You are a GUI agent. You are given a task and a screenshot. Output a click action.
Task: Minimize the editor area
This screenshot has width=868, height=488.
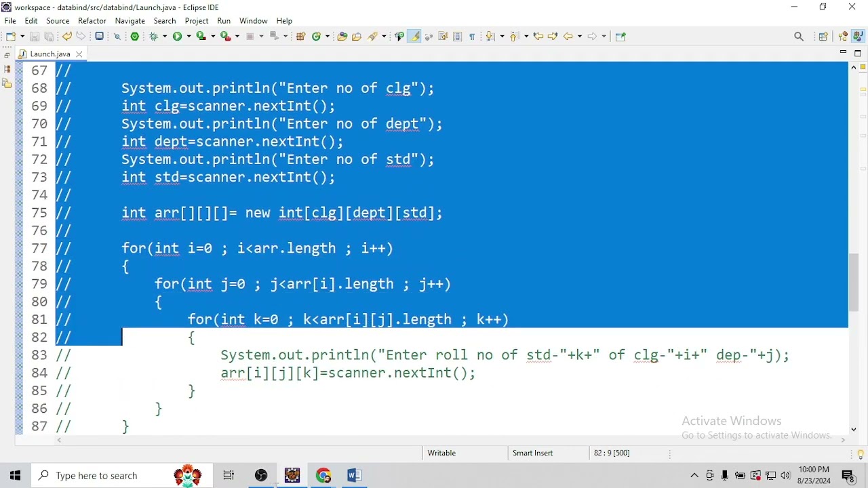[x=844, y=53]
